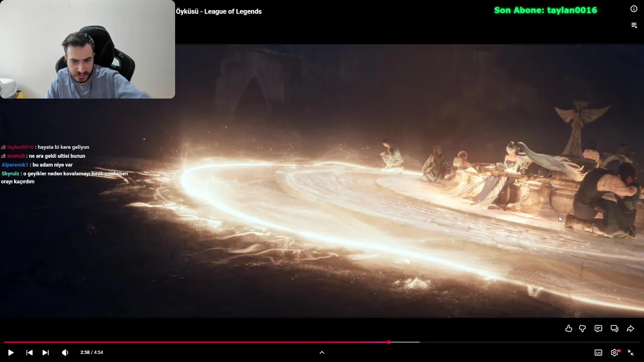This screenshot has height=362, width=644.
Task: Share the video with arrow icon
Action: [630, 328]
